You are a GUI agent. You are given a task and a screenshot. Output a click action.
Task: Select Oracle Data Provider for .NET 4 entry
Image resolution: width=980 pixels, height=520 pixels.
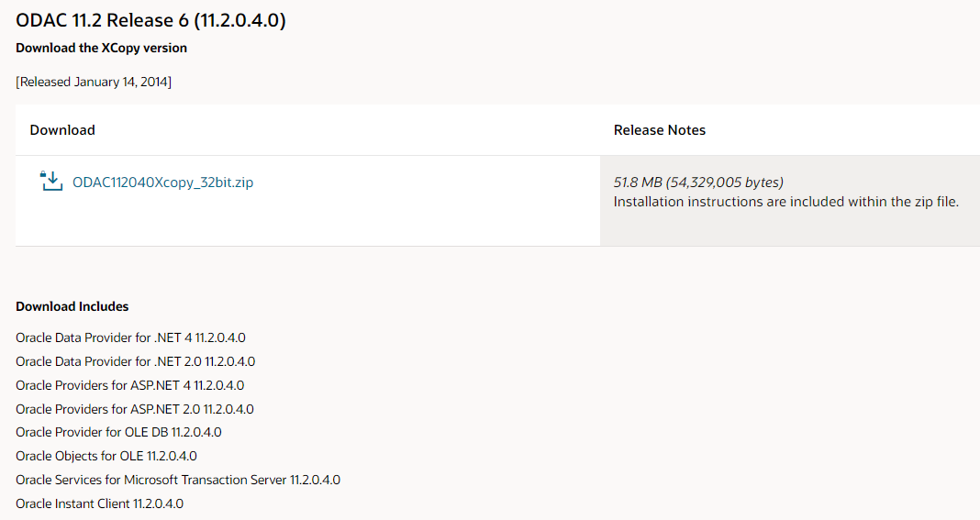(130, 337)
